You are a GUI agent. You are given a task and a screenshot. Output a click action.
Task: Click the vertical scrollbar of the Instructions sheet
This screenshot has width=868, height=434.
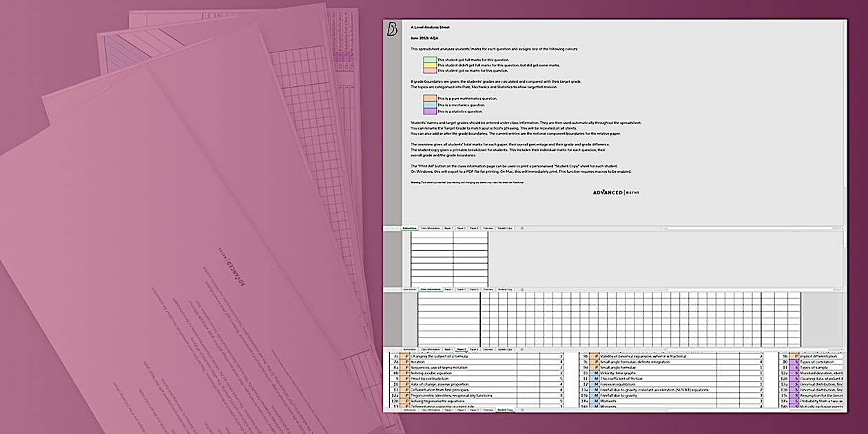845,103
